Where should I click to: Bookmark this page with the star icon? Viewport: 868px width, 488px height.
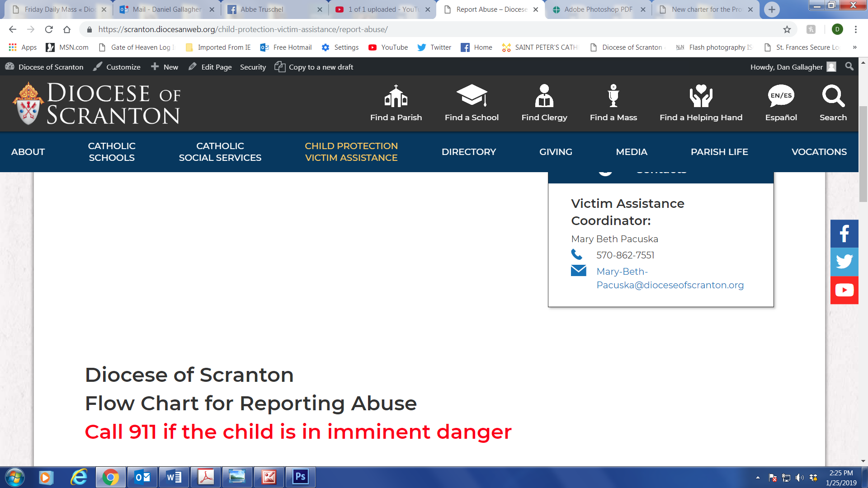coord(787,29)
